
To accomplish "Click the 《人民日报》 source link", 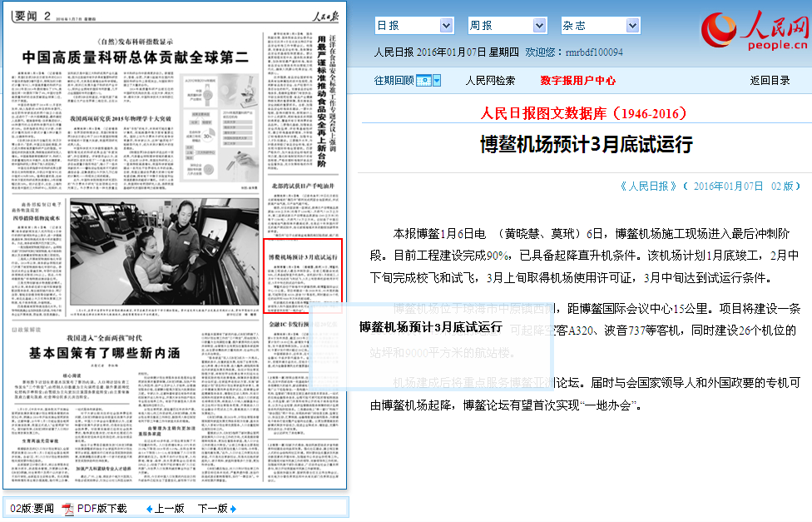I will click(x=648, y=186).
